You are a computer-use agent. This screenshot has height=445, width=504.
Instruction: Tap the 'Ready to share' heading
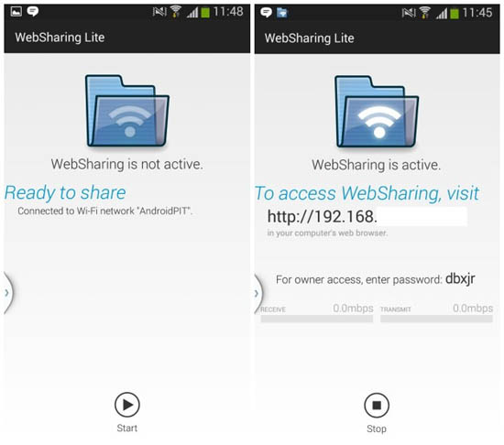coord(65,193)
